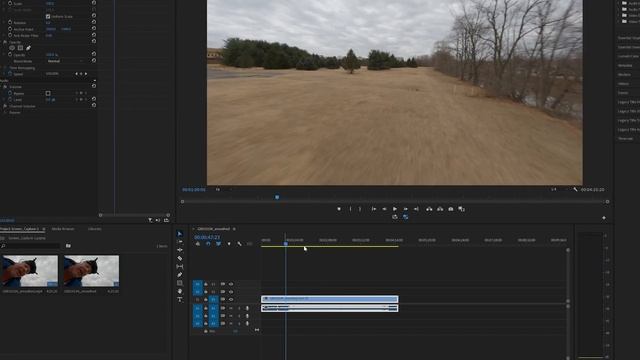Reset the Blend Mode parameter
Screen dimensions: 640x360
(x=94, y=60)
